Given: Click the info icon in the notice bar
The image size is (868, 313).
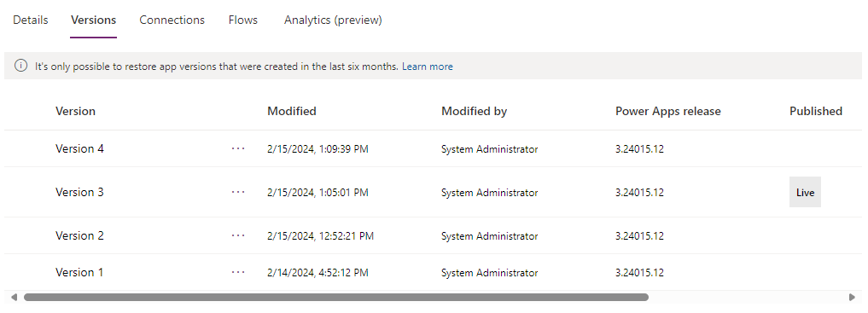Looking at the screenshot, I should [x=20, y=67].
